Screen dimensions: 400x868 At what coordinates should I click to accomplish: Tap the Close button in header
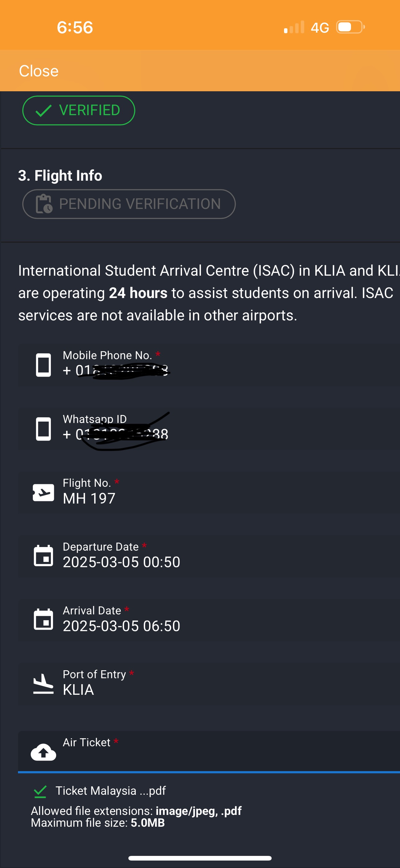coord(39,71)
